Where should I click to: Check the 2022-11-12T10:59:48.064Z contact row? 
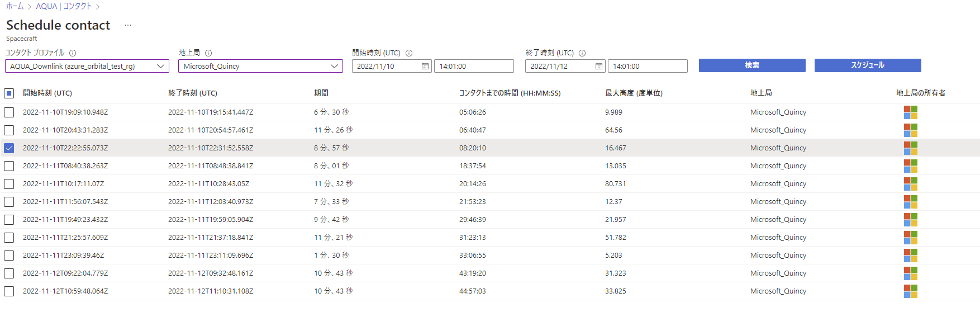coord(9,291)
